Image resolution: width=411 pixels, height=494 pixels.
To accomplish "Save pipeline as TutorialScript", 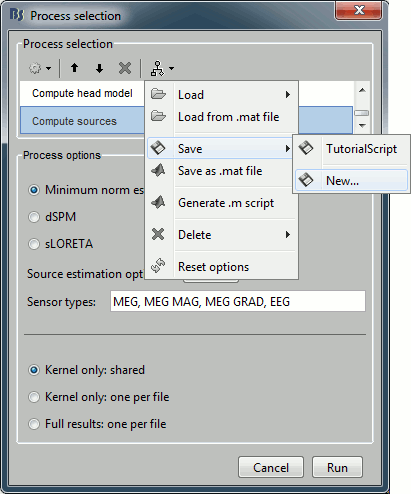I will click(351, 149).
